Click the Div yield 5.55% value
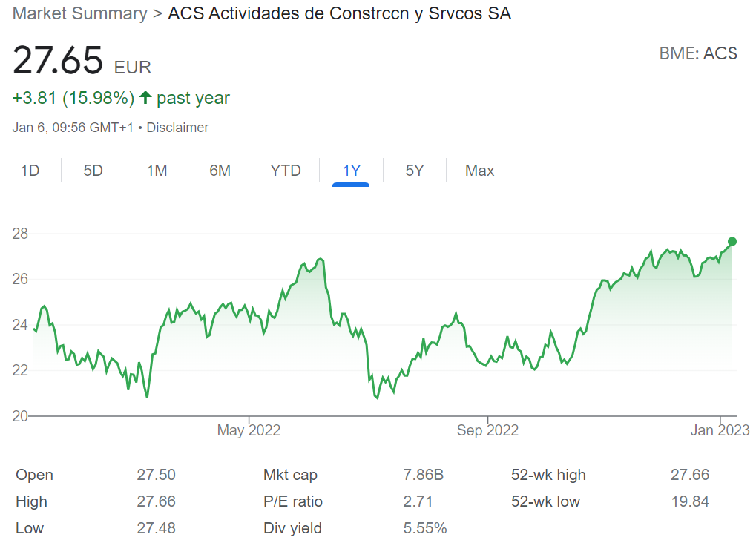This screenshot has width=756, height=546. point(425,528)
